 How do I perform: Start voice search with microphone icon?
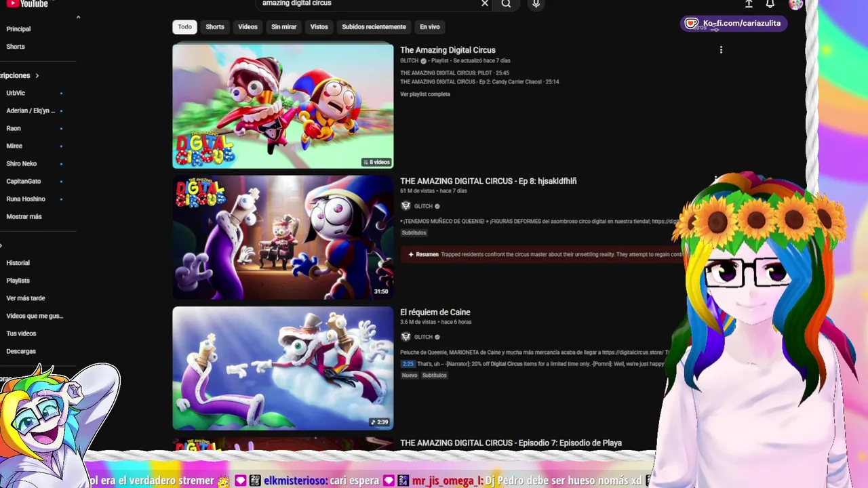536,3
